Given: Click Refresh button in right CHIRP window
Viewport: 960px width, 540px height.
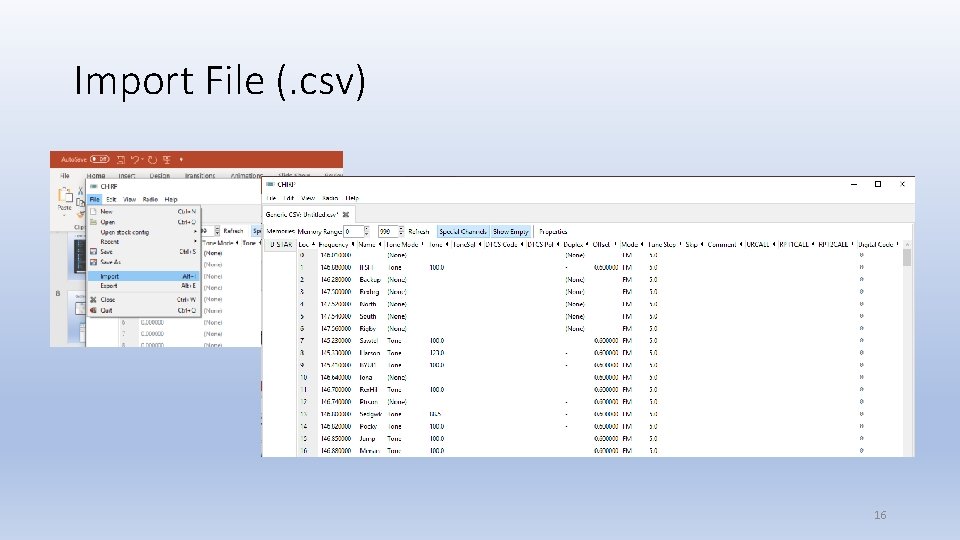Looking at the screenshot, I should (419, 231).
